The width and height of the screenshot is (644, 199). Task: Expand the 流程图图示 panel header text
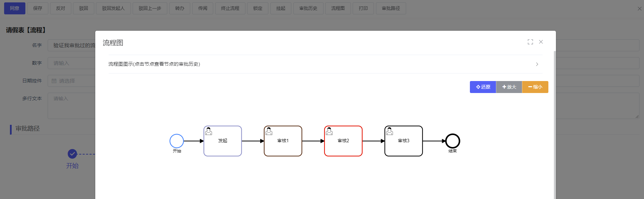point(154,64)
